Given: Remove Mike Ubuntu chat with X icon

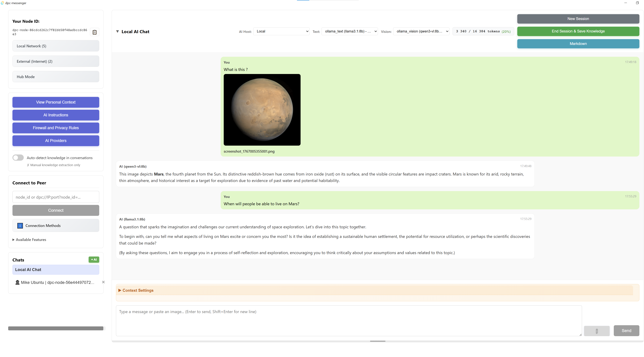Looking at the screenshot, I should coord(103,282).
